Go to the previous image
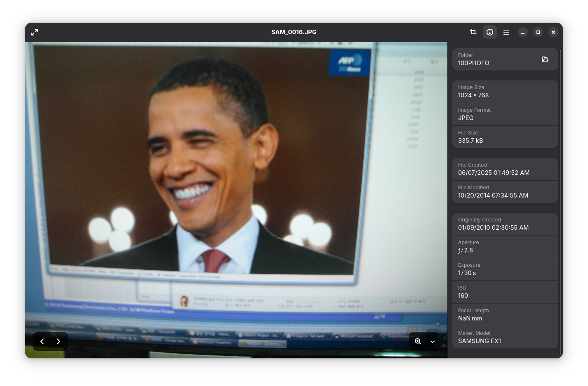Image resolution: width=588 pixels, height=386 pixels. click(x=42, y=341)
